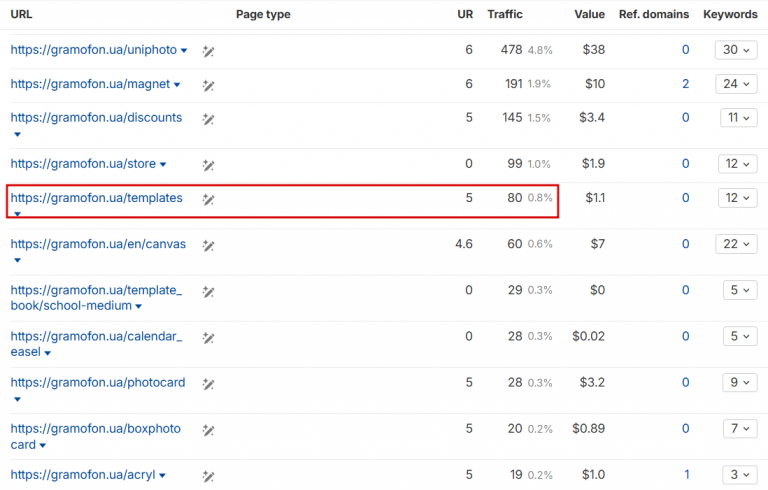Sort by the Ref. domains column header
Viewport: 768px width, 490px height.
point(654,15)
